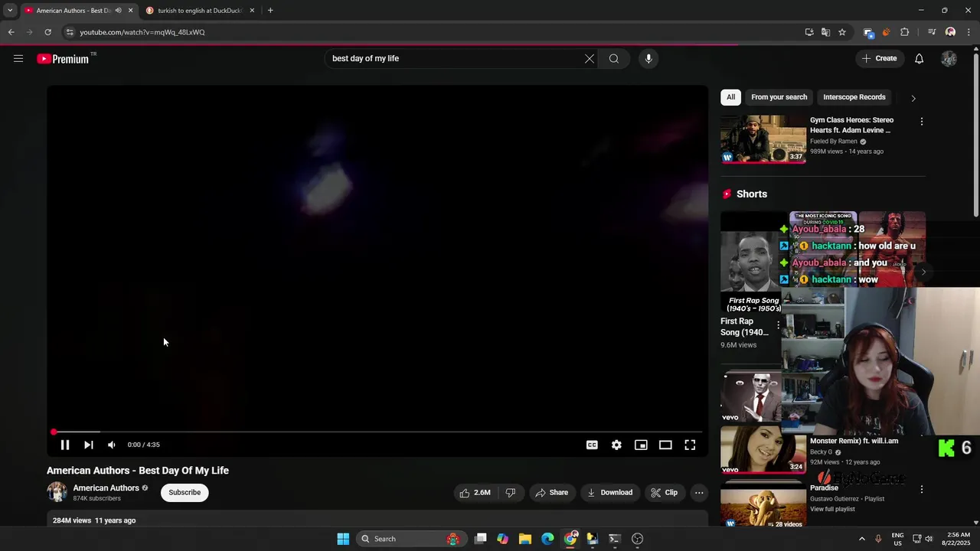Open the YouTube notifications bell
This screenshot has width=980, height=551.
(x=920, y=58)
